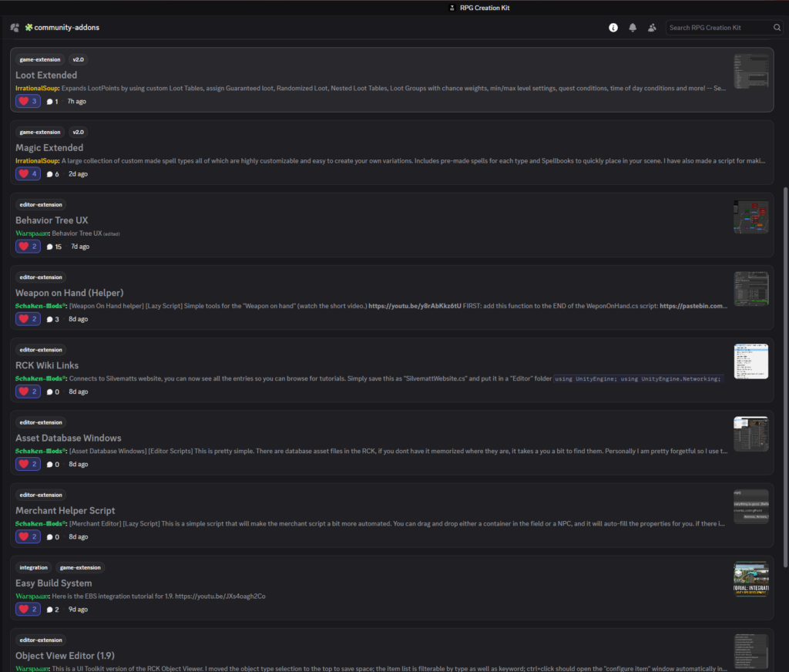The width and height of the screenshot is (789, 672).
Task: Focus the Search RPG Creation Kit field
Action: (x=717, y=28)
